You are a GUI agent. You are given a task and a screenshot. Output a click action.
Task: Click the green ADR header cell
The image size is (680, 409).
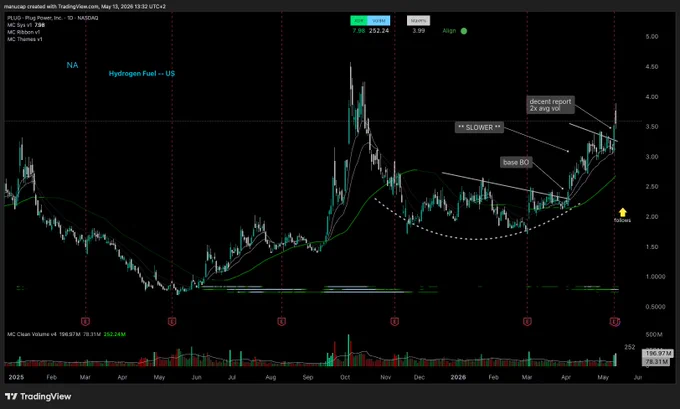pos(359,20)
